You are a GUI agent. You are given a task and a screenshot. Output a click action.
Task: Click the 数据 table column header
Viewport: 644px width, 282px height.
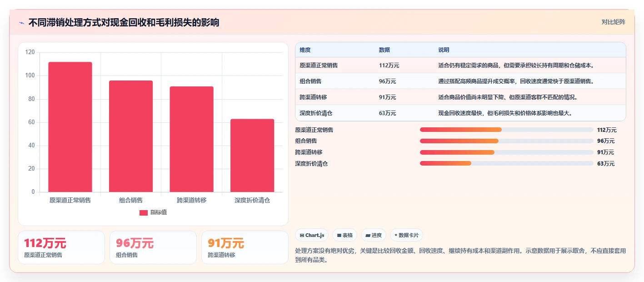click(x=384, y=50)
